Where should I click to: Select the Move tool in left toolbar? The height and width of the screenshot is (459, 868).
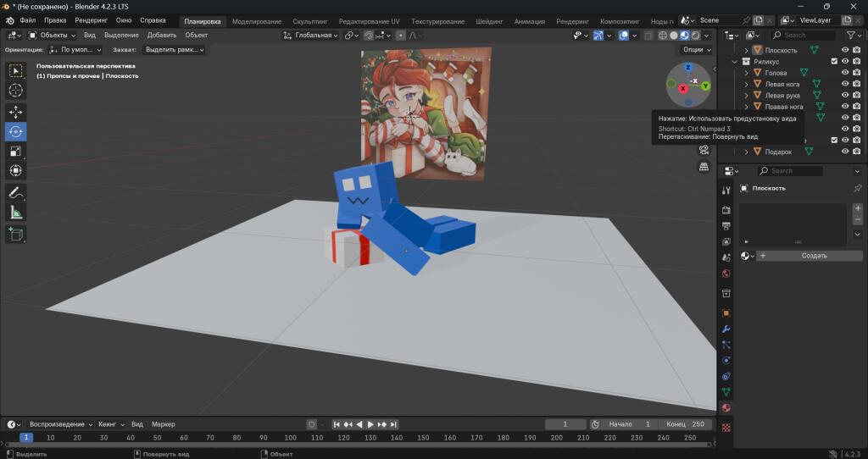pos(15,113)
